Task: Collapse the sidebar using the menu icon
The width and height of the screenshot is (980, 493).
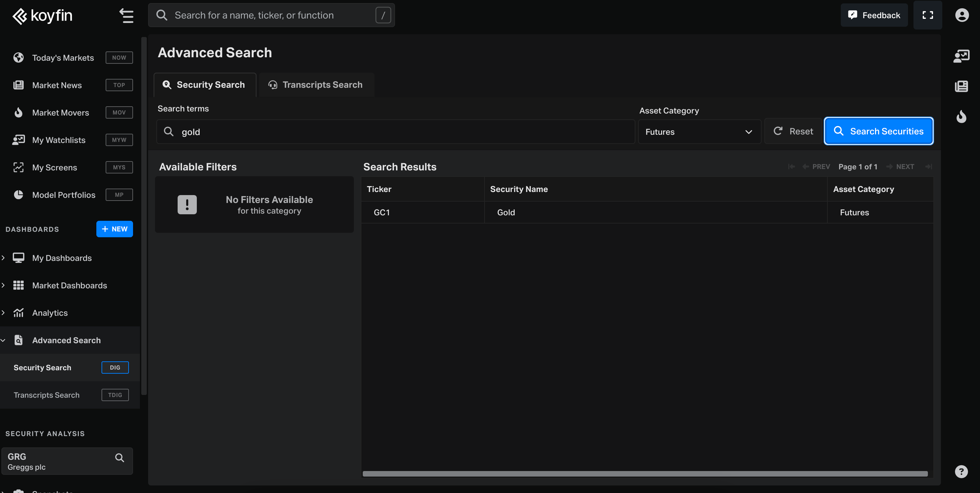Action: (126, 15)
